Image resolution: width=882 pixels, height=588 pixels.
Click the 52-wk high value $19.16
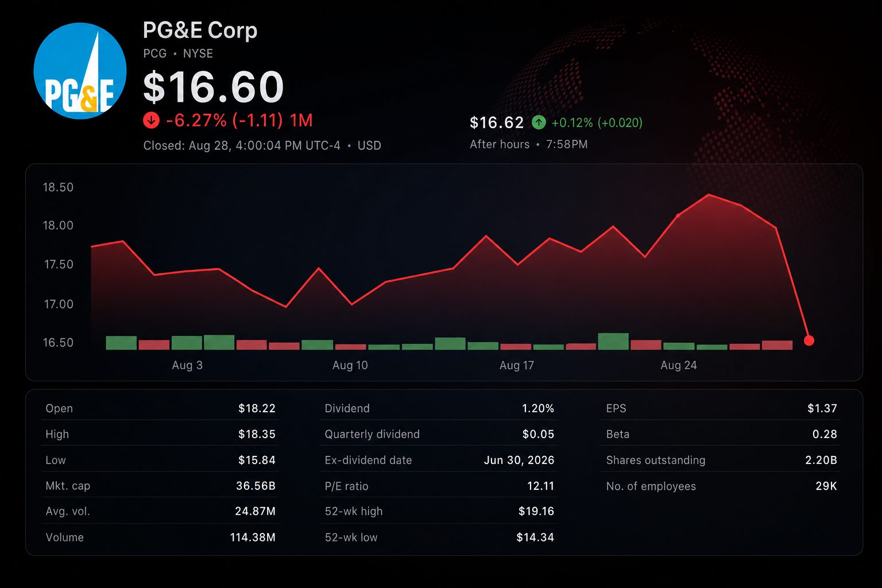click(x=536, y=511)
